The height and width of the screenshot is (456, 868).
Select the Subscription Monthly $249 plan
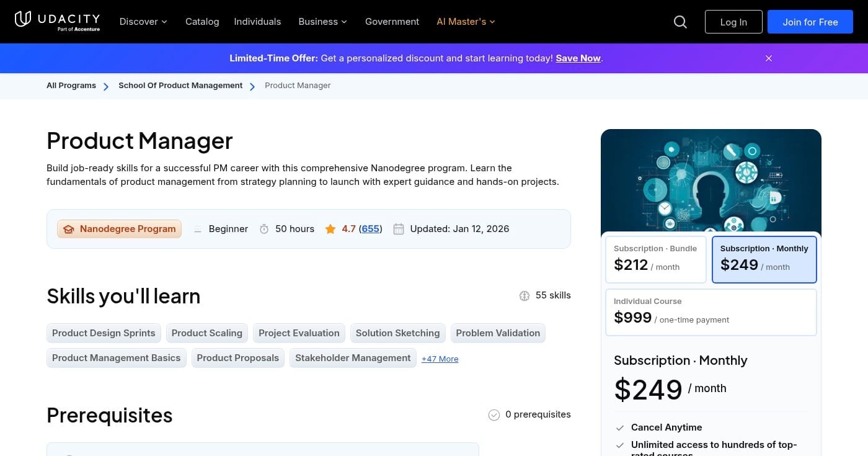[764, 259]
